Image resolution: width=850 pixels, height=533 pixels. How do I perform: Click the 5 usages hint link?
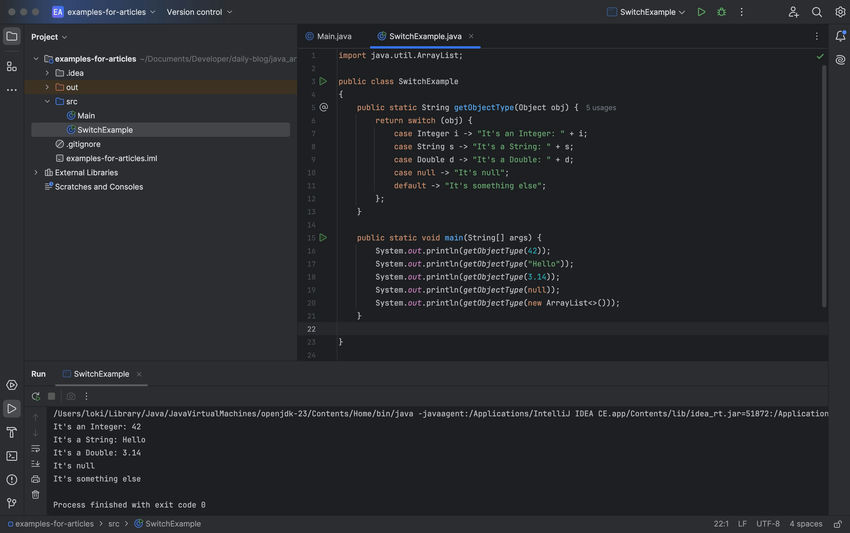(601, 108)
